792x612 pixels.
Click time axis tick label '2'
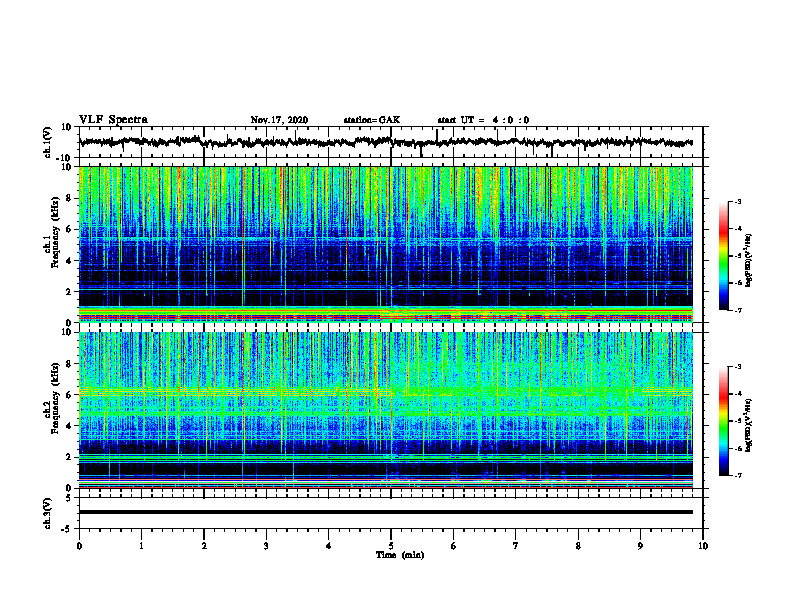[x=204, y=546]
